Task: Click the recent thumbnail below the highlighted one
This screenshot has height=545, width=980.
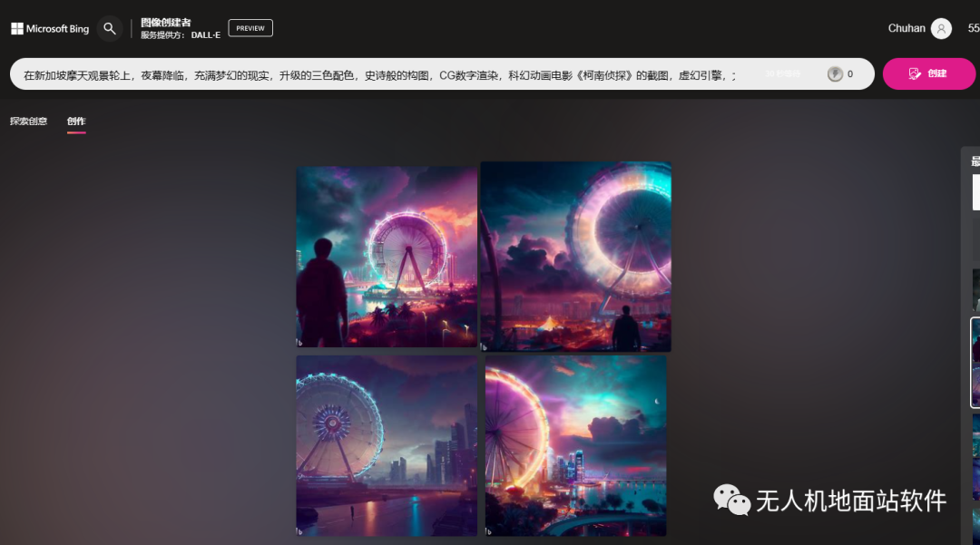Action: pyautogui.click(x=975, y=435)
